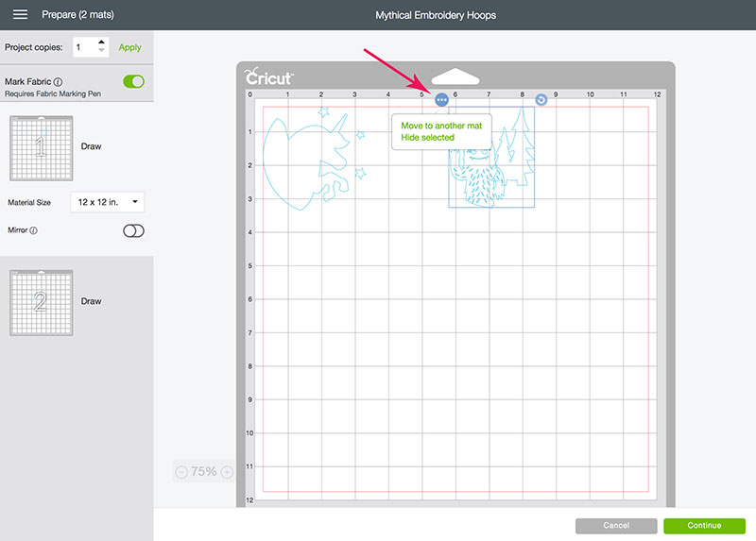Image resolution: width=756 pixels, height=541 pixels.
Task: Click the Draw label for mat 2
Action: (91, 301)
